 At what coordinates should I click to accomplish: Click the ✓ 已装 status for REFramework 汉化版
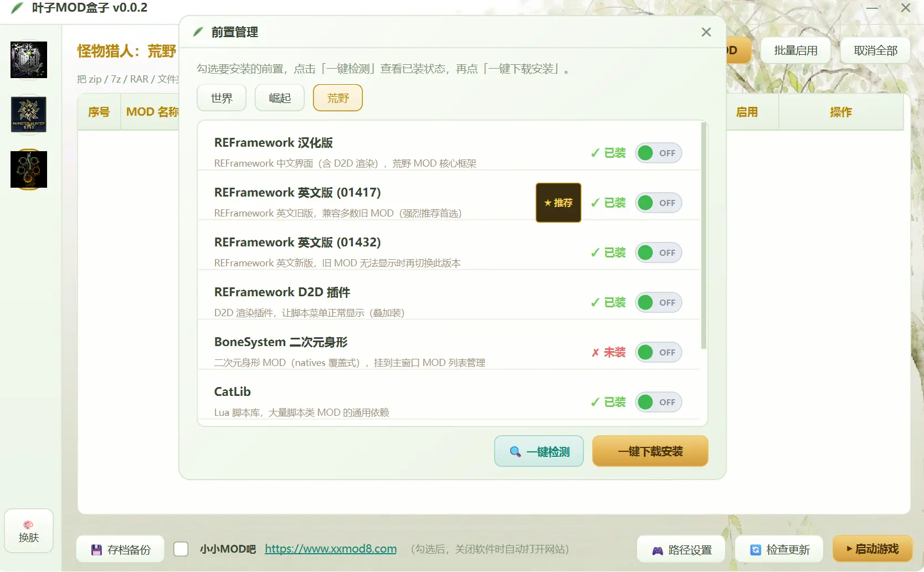point(608,153)
